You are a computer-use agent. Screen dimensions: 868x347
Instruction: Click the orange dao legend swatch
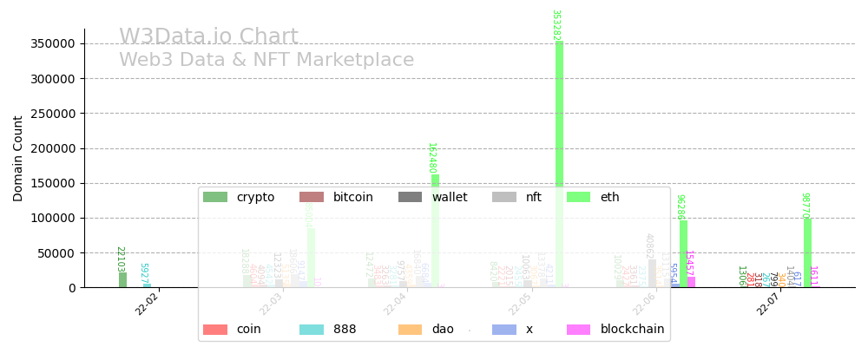click(410, 330)
